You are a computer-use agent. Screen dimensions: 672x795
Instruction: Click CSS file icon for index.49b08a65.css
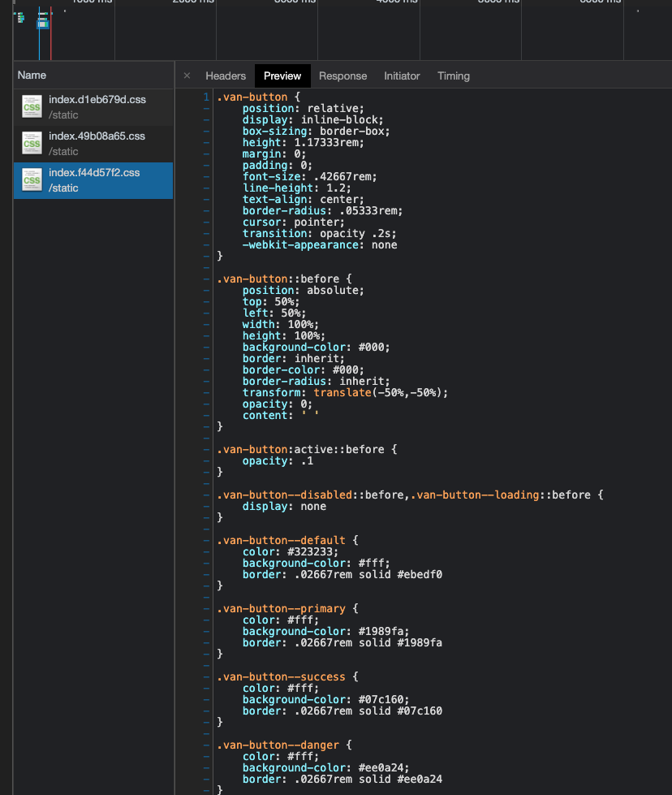pyautogui.click(x=32, y=143)
